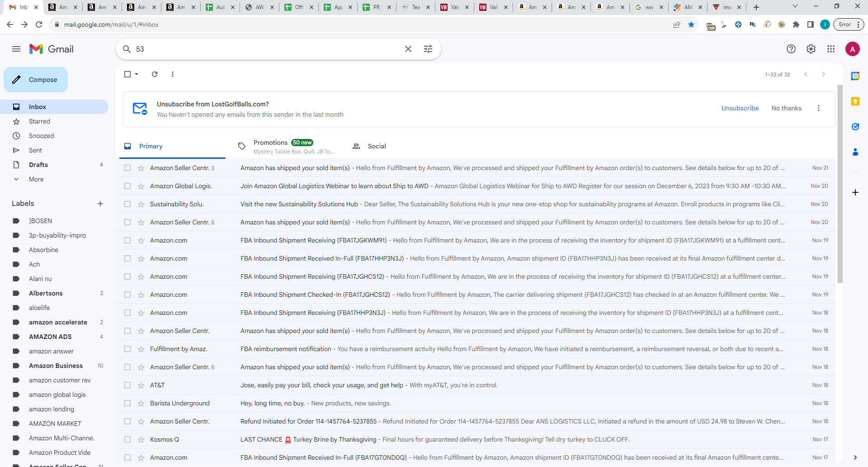The width and height of the screenshot is (868, 467).
Task: Open the browser tab search dropdown
Action: tap(795, 6)
